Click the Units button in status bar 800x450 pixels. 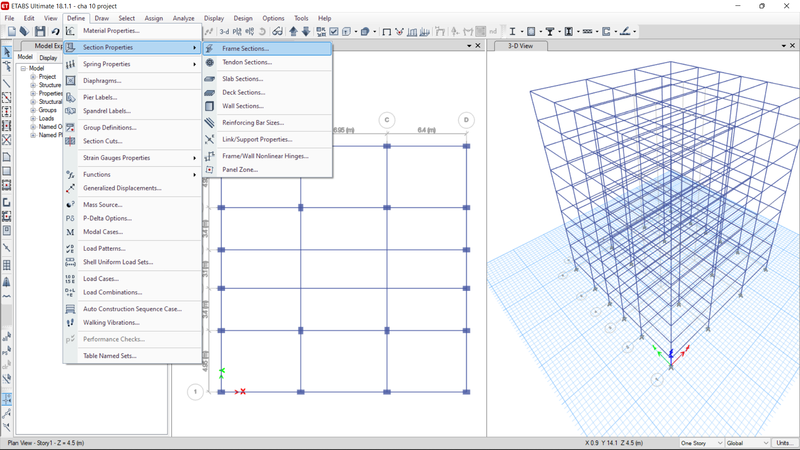783,443
